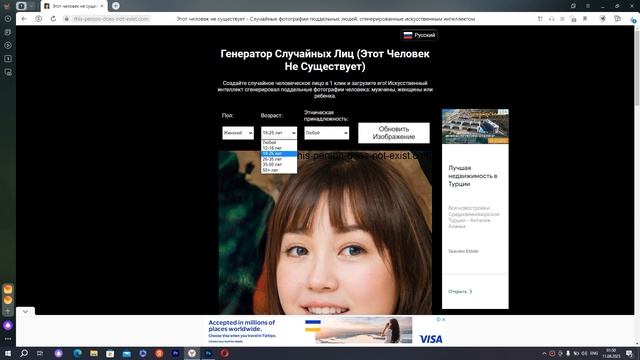Open the notification center in system tray
640x360 pixels.
click(x=629, y=353)
